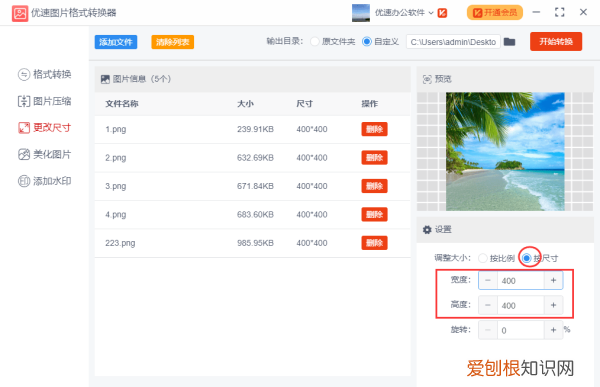Image resolution: width=600 pixels, height=387 pixels.
Task: Start conversion with 开始转换 button
Action: point(556,41)
